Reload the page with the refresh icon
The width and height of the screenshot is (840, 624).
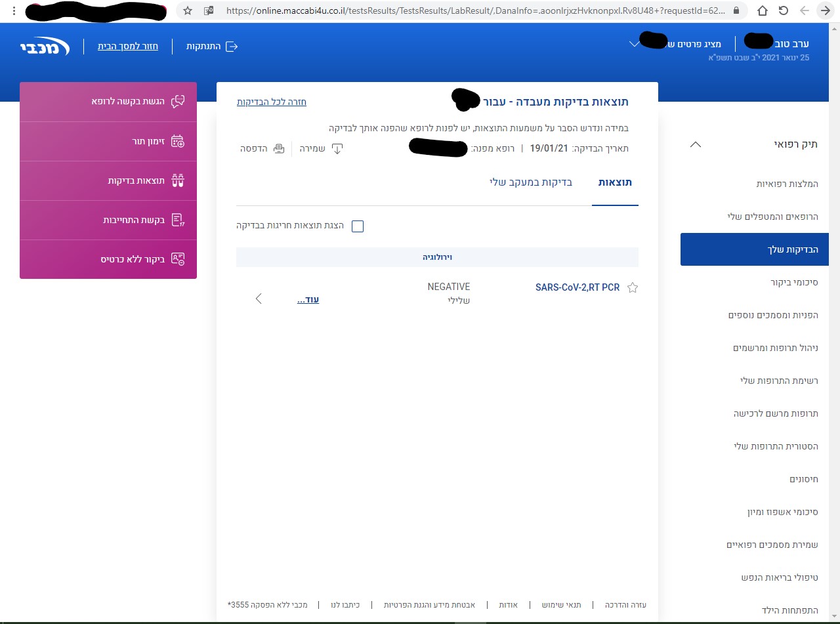point(783,10)
